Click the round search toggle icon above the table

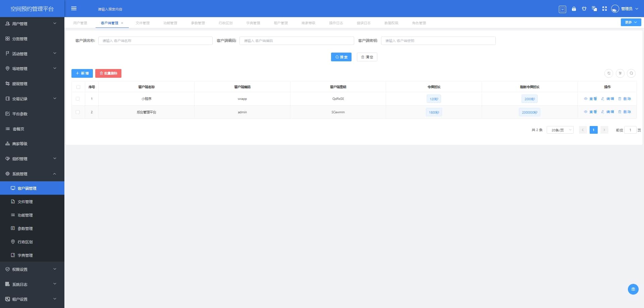(x=631, y=73)
